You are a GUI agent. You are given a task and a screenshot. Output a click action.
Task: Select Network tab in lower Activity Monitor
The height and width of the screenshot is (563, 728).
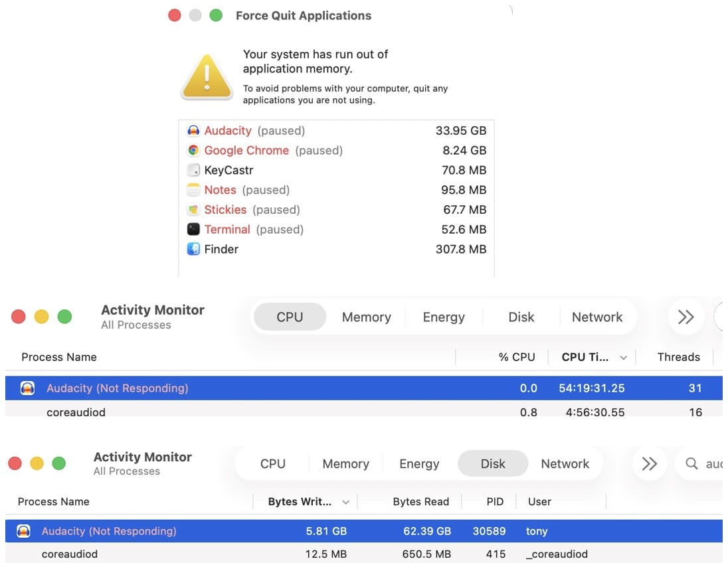[565, 464]
